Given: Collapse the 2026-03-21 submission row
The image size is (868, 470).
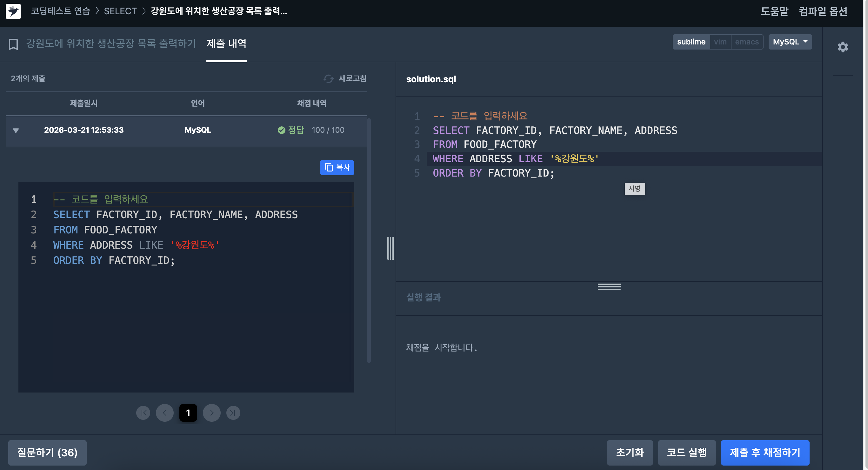Looking at the screenshot, I should pyautogui.click(x=16, y=131).
